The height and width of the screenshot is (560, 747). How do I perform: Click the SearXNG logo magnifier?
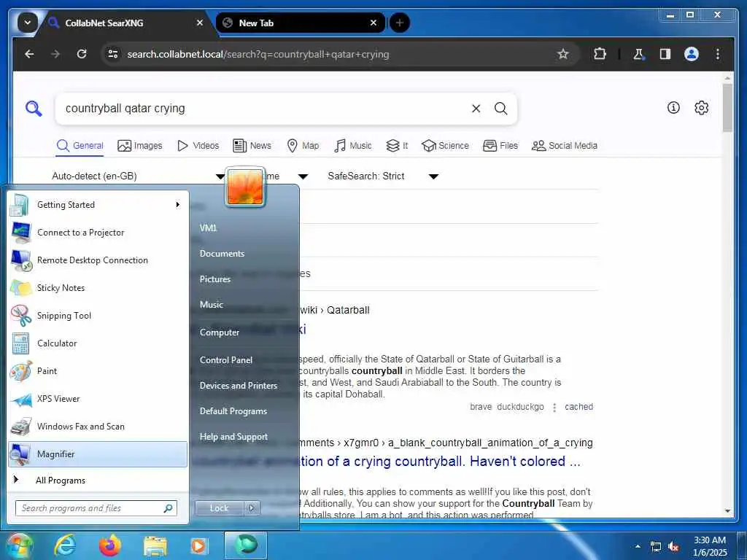click(34, 109)
